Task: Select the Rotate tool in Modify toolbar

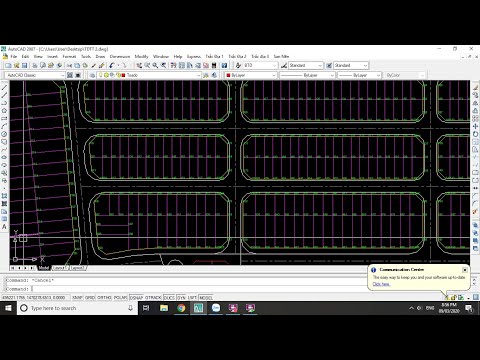Action: (x=476, y=134)
